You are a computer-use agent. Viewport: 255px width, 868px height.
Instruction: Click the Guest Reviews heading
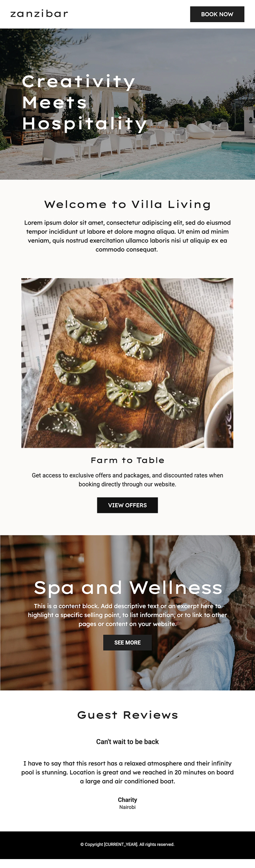127,715
